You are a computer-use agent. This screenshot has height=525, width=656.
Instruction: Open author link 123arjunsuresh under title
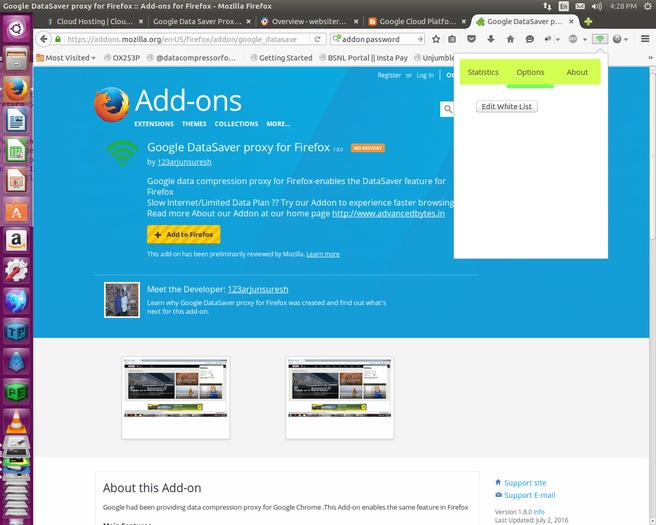[x=184, y=162]
